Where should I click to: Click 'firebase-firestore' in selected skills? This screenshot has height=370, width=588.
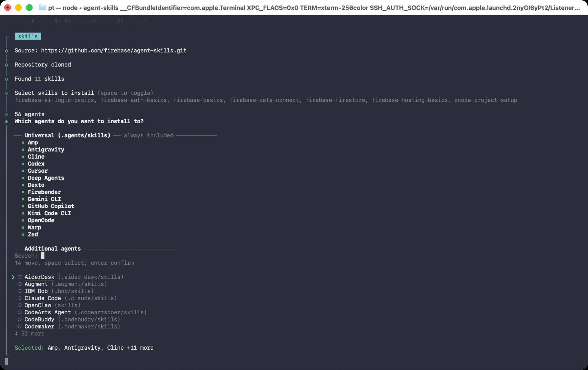pos(335,100)
